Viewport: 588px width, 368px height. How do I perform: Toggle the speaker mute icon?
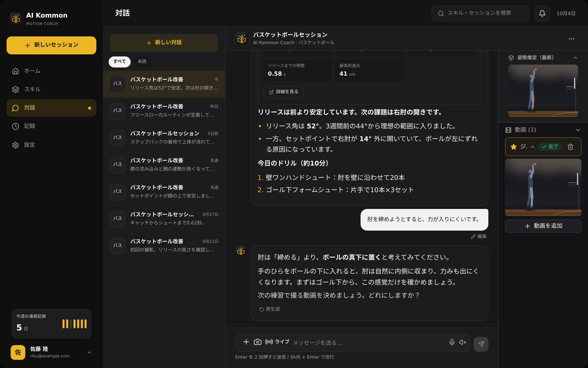462,342
